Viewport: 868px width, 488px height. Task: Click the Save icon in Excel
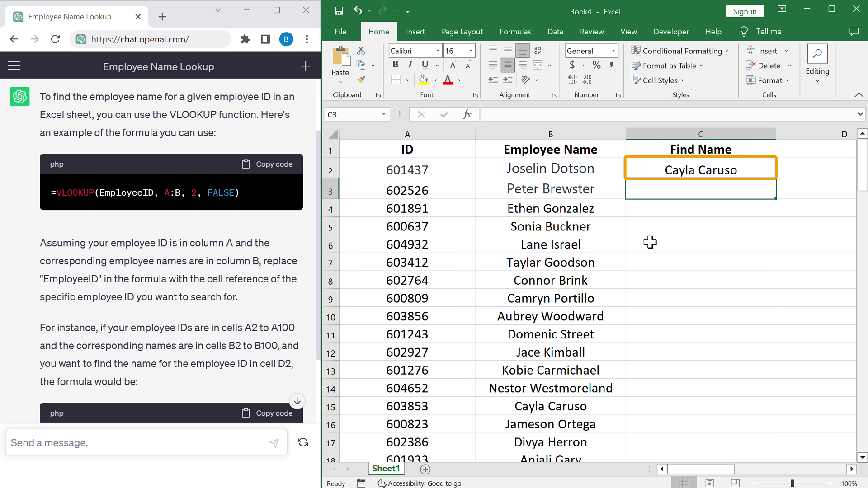[339, 11]
